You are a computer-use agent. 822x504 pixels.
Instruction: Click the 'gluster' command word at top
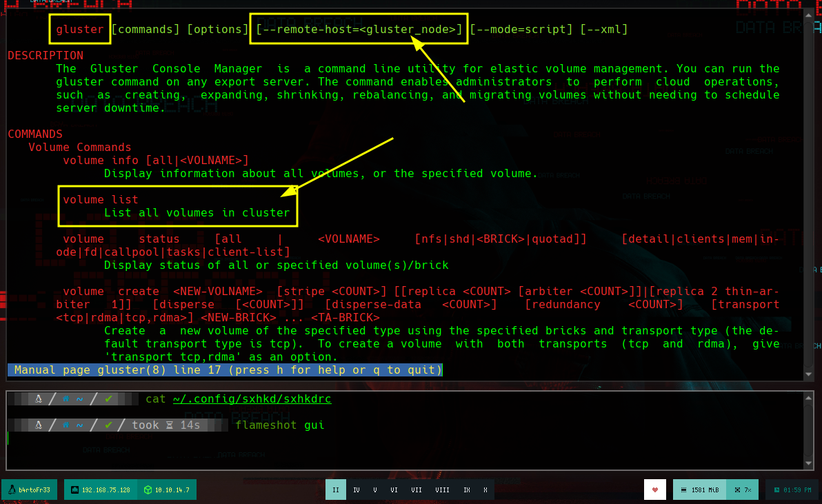[x=80, y=30]
